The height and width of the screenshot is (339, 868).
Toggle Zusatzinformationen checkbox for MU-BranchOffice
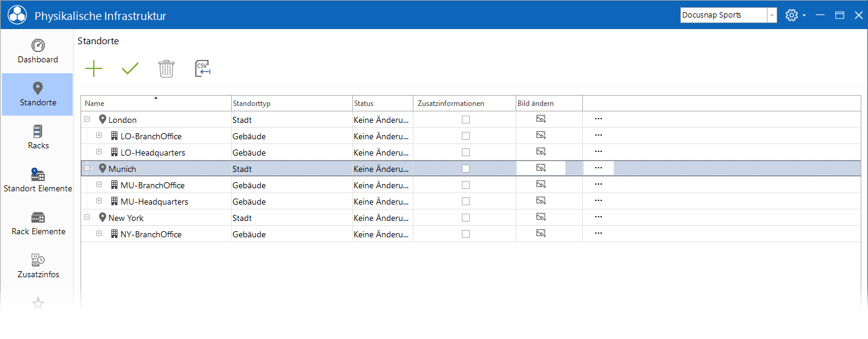pos(465,185)
